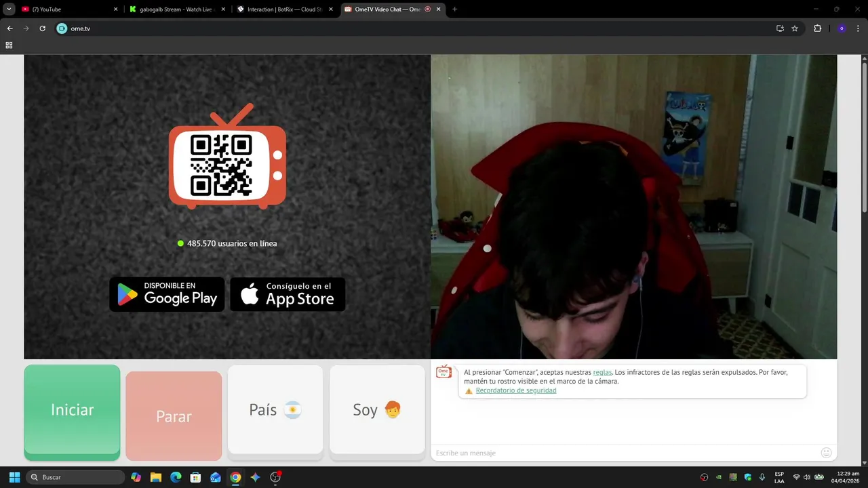Open Wi-Fi network settings in tray
868x488 pixels.
tap(796, 477)
